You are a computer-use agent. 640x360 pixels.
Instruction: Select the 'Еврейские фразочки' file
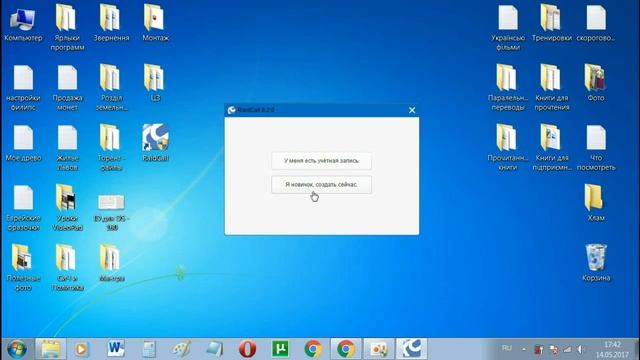pyautogui.click(x=23, y=208)
